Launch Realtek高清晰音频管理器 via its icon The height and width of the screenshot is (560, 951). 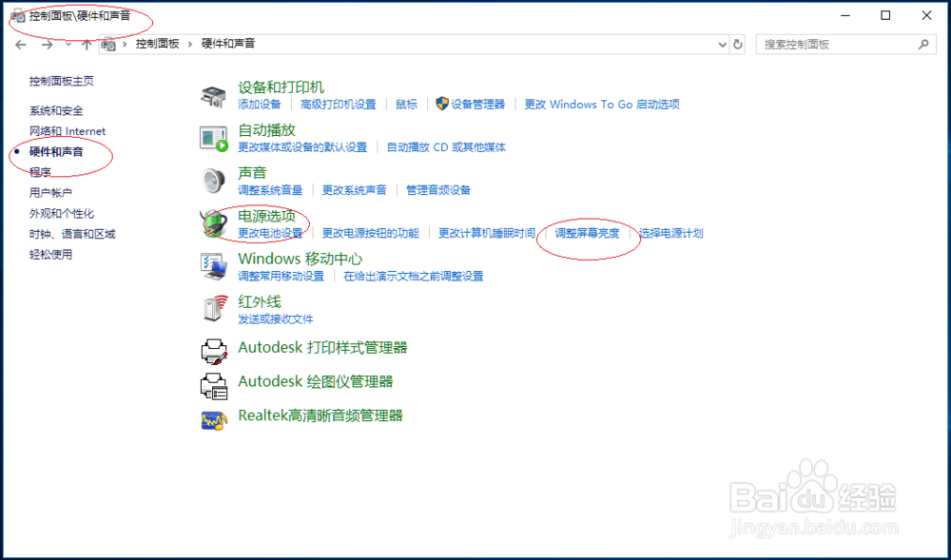215,418
